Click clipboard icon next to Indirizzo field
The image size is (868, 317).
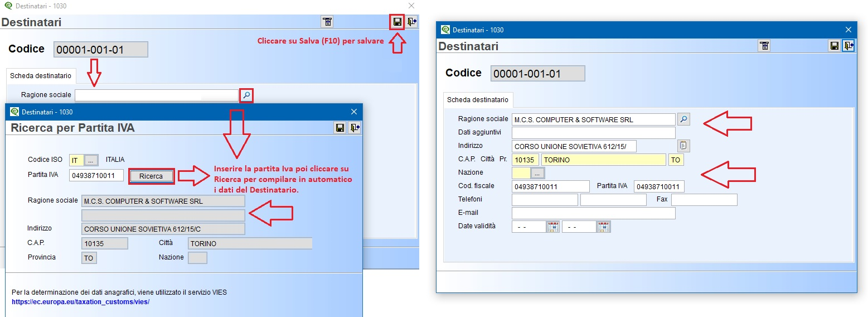tap(683, 146)
